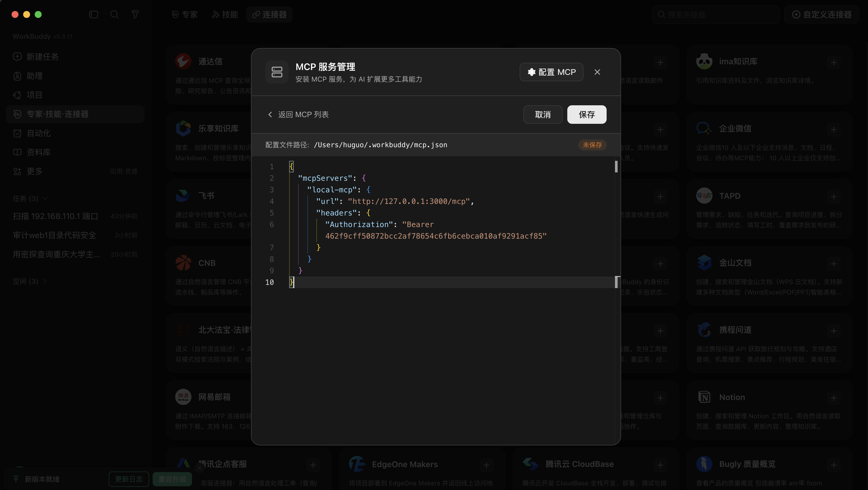
Task: Click the config path /Users/huguo/.workbuddy/mcp.json
Action: 381,145
